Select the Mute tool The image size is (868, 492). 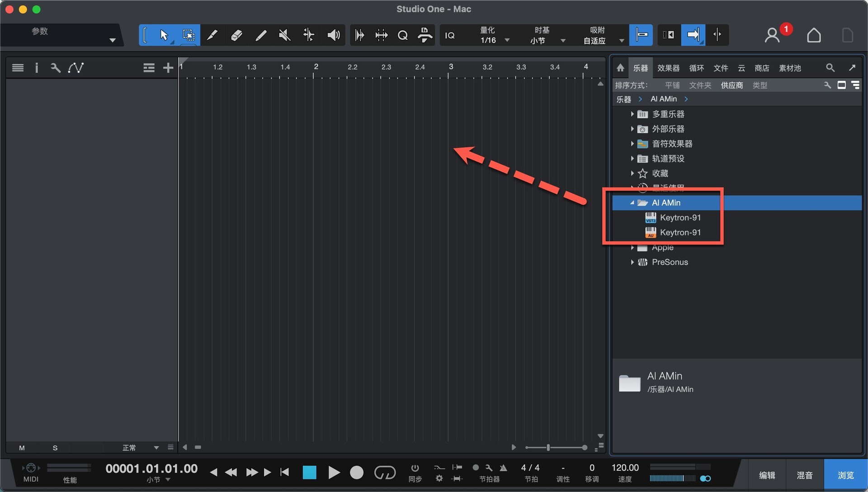tap(284, 35)
